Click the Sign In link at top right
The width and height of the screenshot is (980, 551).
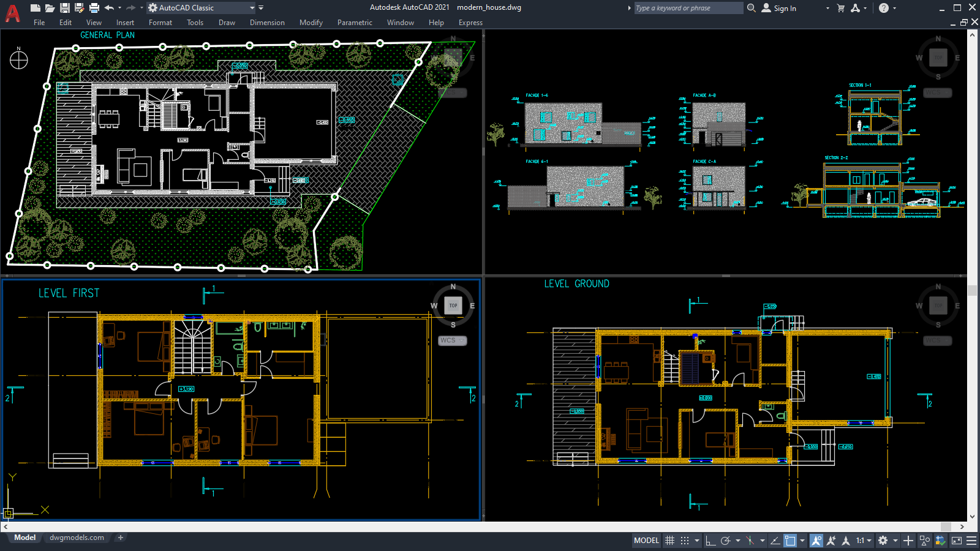(784, 8)
